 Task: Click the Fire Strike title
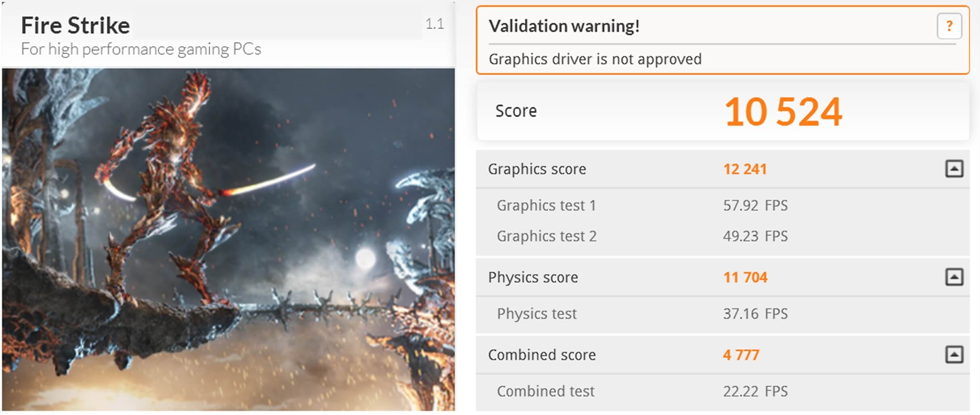[76, 25]
